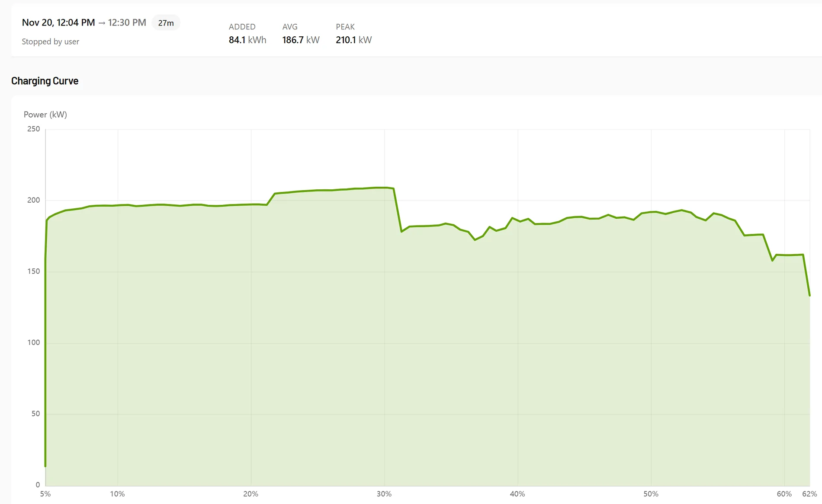Click the Charging Curve heading
822x504 pixels.
click(45, 81)
